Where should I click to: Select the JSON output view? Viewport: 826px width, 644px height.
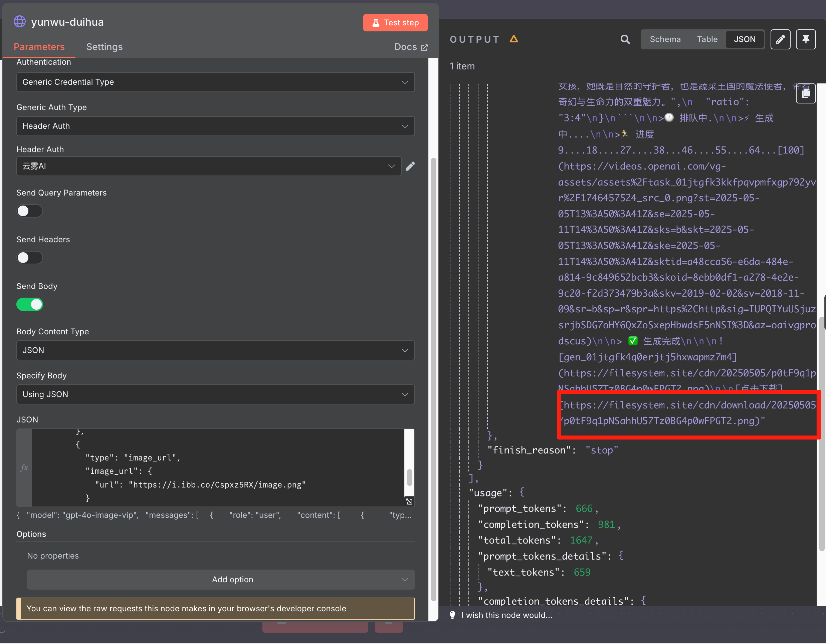tap(744, 39)
